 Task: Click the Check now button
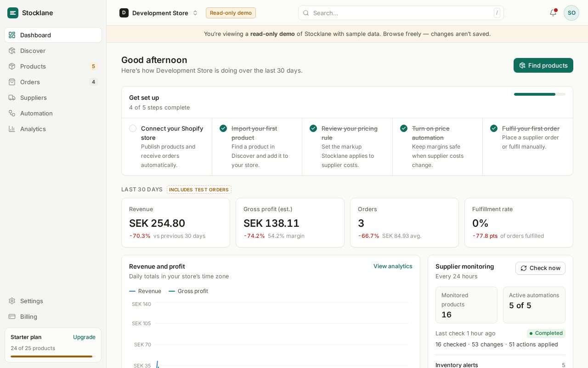coord(540,268)
